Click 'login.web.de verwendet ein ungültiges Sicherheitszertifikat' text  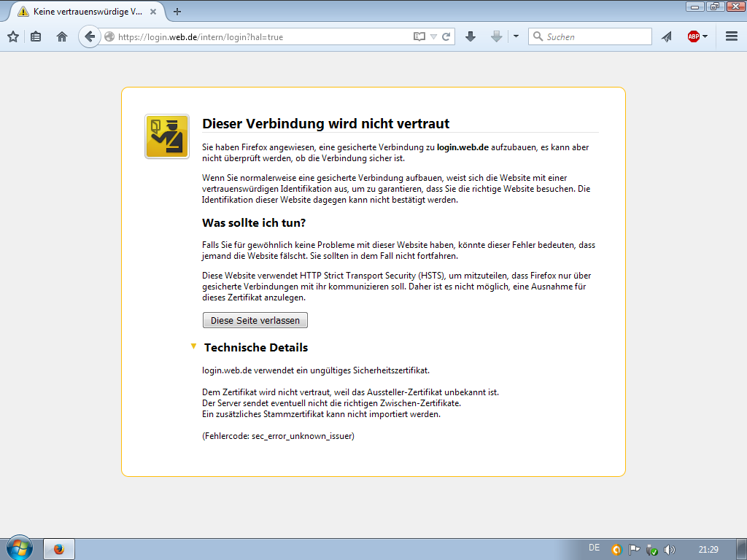pyautogui.click(x=316, y=370)
